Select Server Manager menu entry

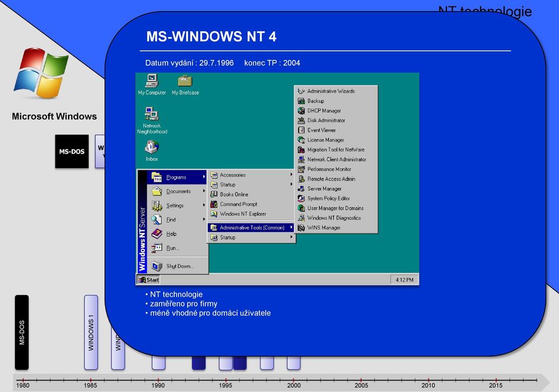(x=336, y=188)
